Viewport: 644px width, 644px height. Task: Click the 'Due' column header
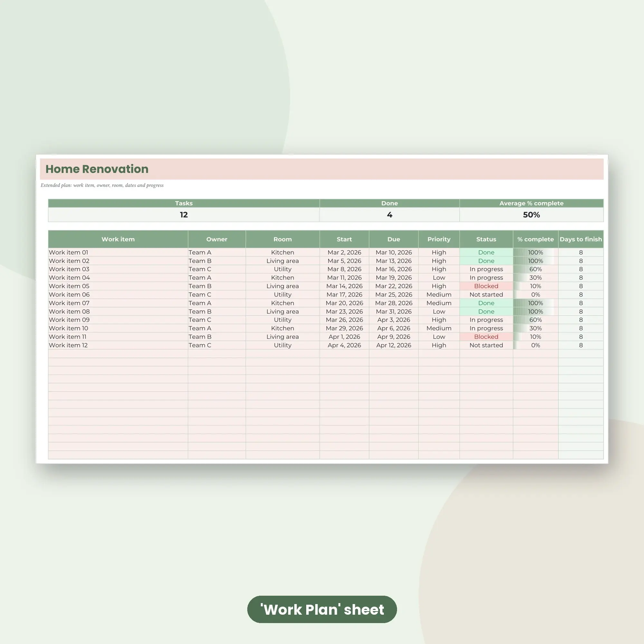pyautogui.click(x=394, y=239)
